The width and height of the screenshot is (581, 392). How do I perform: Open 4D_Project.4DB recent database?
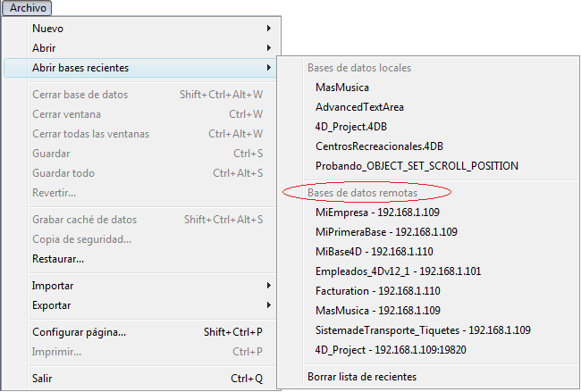pyautogui.click(x=352, y=127)
